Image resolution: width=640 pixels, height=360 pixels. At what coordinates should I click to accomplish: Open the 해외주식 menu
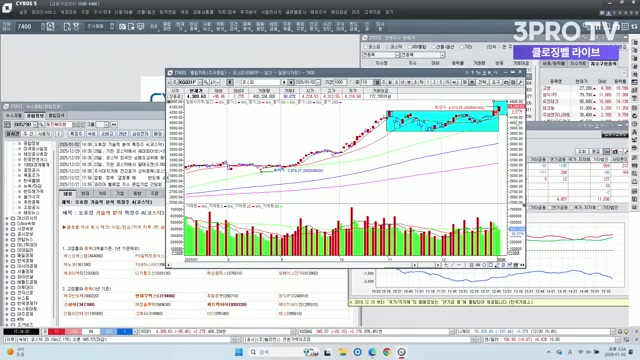tap(318, 12)
